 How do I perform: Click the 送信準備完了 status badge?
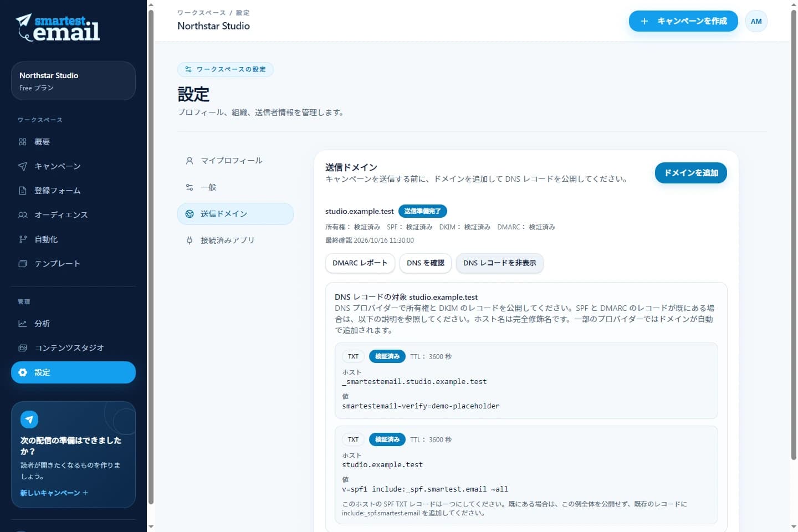tap(423, 211)
